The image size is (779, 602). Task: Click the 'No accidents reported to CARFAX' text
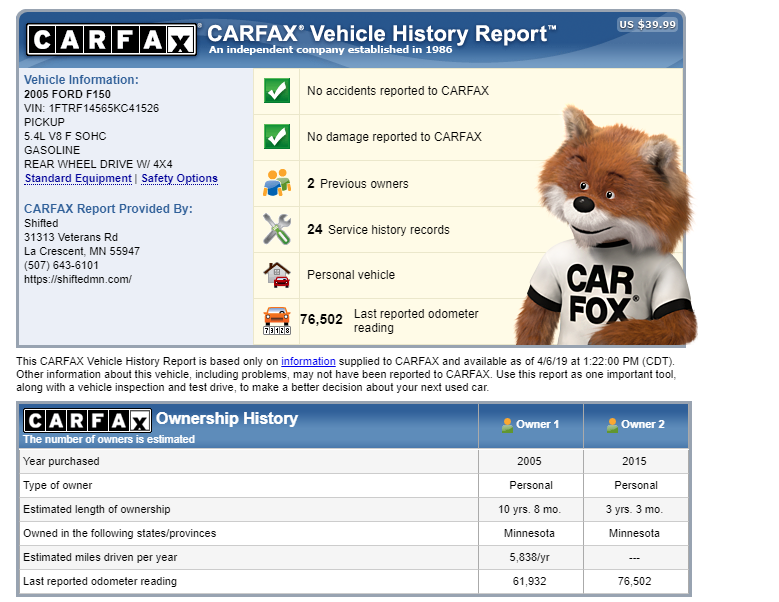[x=398, y=91]
